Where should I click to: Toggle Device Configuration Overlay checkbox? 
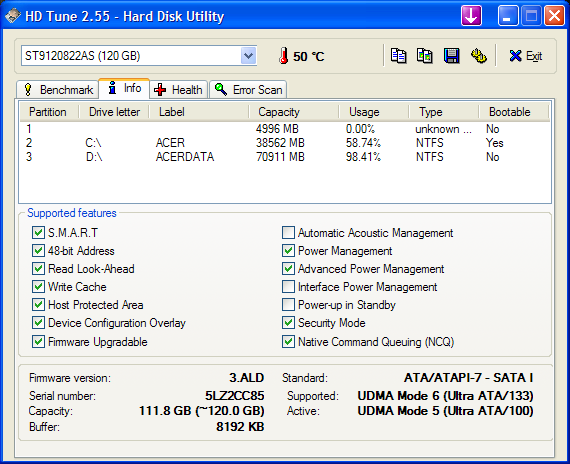tap(38, 323)
